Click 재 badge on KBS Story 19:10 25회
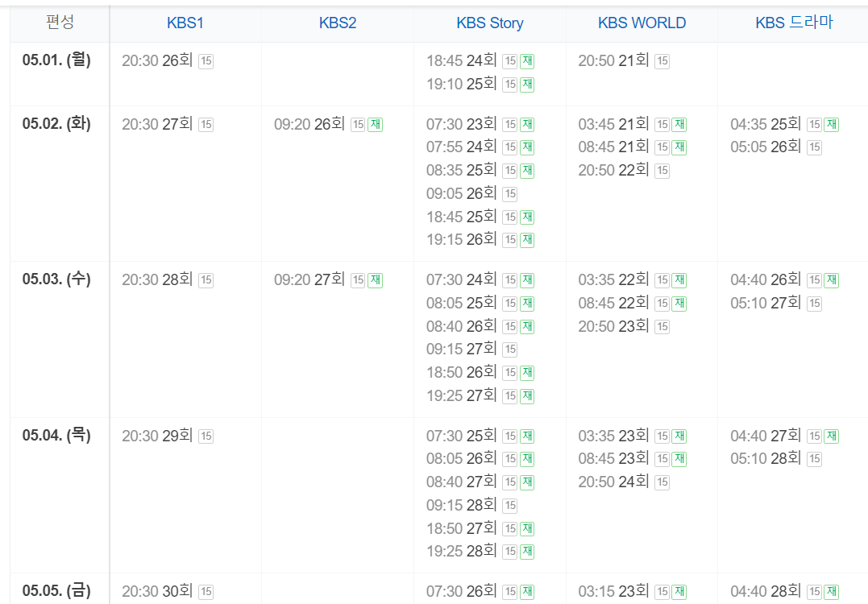This screenshot has width=868, height=604. pos(527,85)
